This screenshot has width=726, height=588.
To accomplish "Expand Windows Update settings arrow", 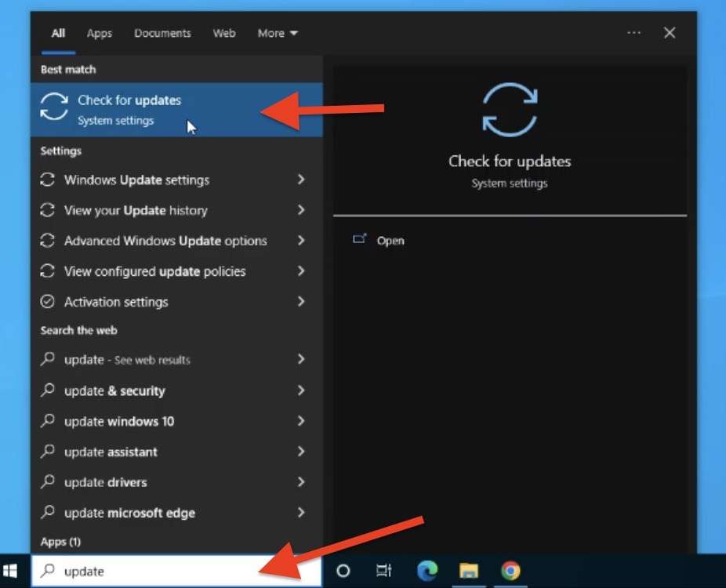I will [x=301, y=180].
